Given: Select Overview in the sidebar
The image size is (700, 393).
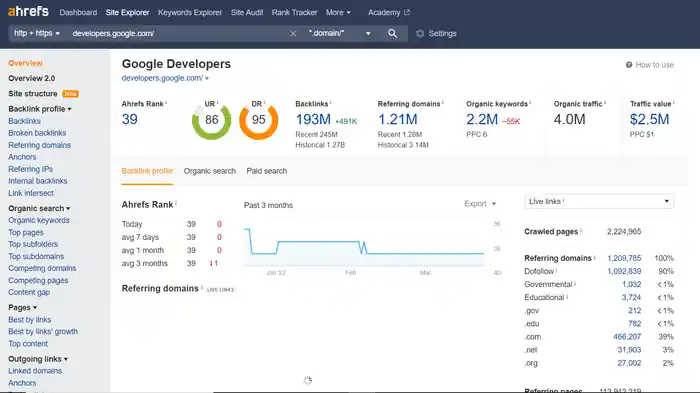Looking at the screenshot, I should pyautogui.click(x=25, y=63).
